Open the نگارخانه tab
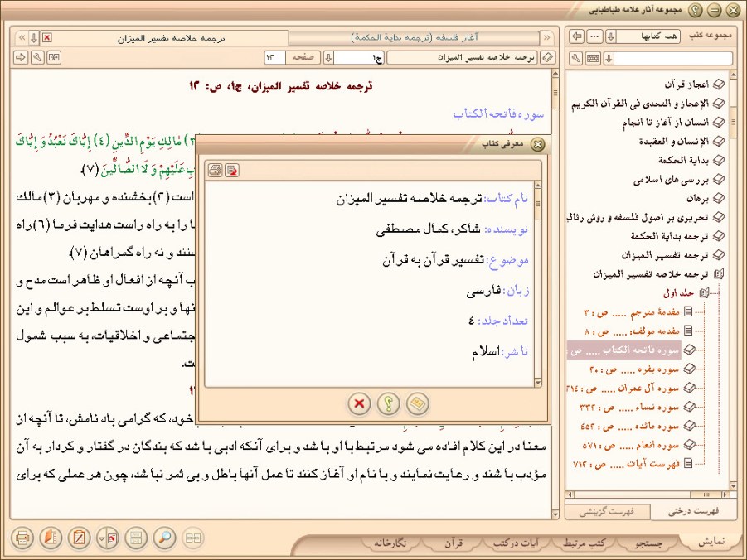 [x=390, y=543]
